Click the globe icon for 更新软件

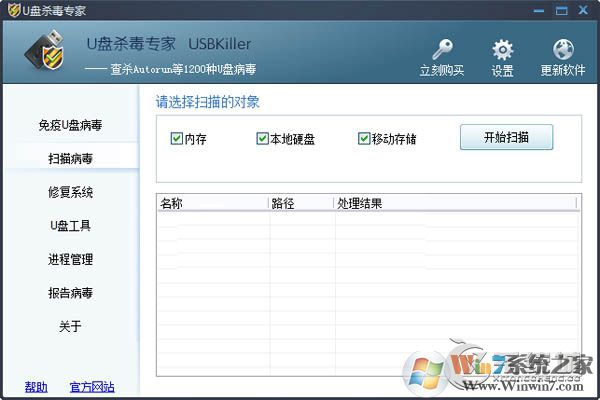563,49
